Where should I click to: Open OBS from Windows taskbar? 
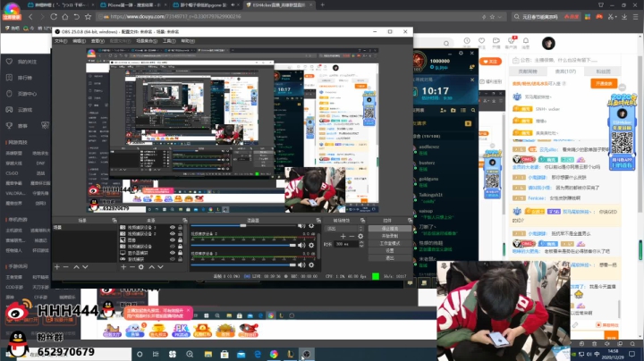307,354
